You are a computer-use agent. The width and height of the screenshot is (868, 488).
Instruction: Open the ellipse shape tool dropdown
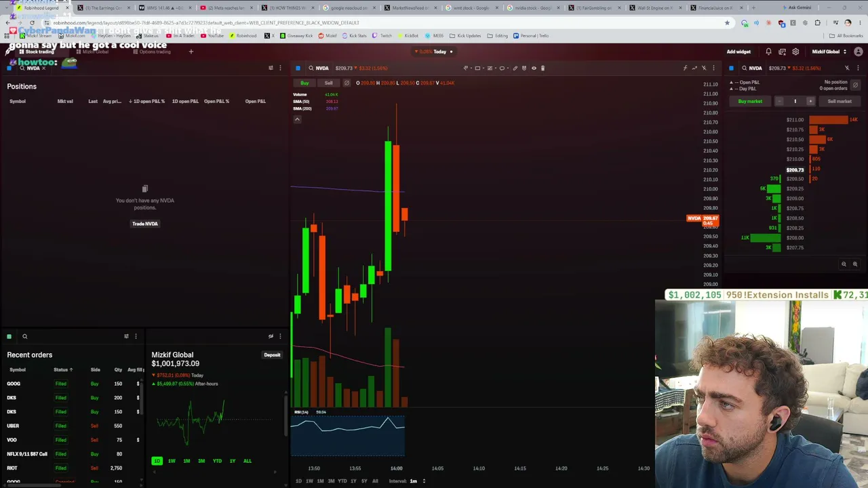(504, 68)
